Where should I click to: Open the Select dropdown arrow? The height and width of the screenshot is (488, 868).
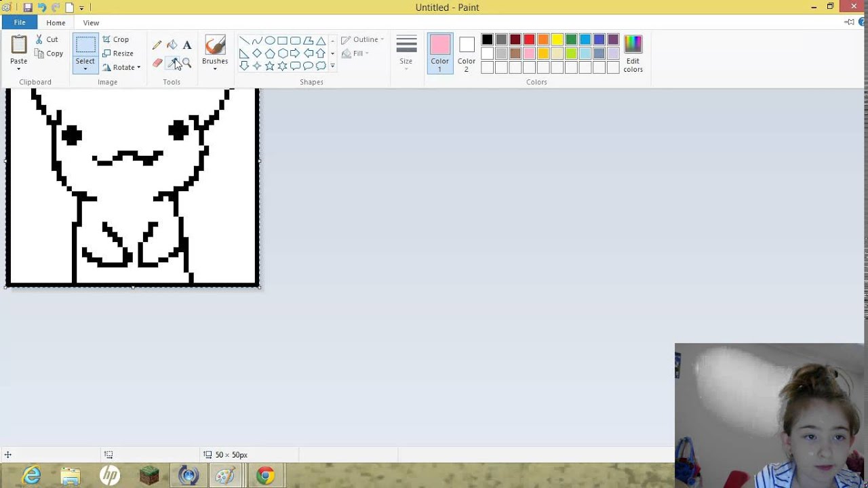(x=85, y=69)
